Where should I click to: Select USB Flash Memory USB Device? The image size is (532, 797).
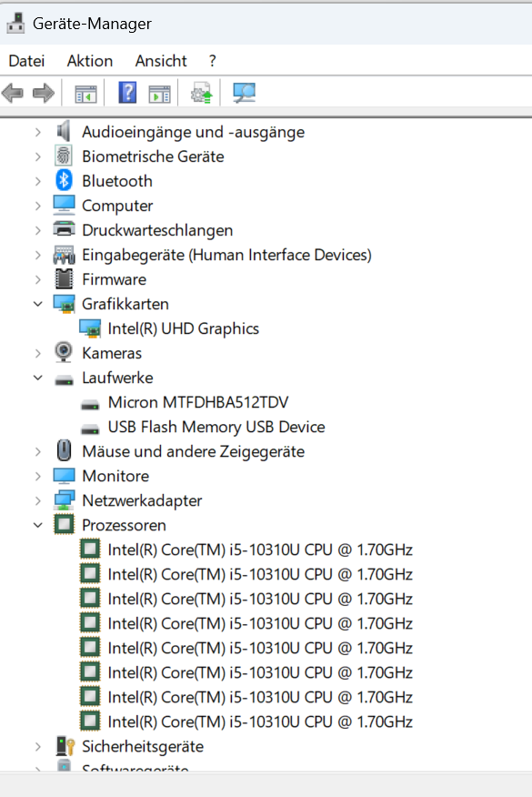click(x=216, y=427)
